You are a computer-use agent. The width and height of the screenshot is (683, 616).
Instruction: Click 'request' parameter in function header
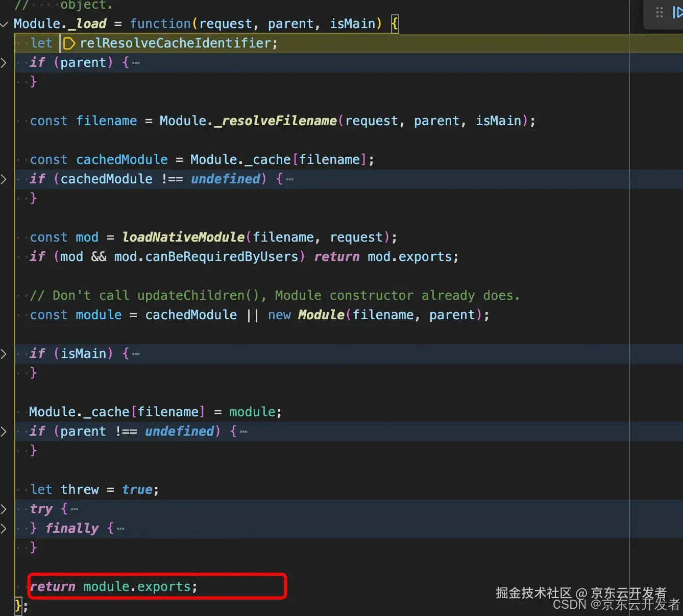coord(226,24)
